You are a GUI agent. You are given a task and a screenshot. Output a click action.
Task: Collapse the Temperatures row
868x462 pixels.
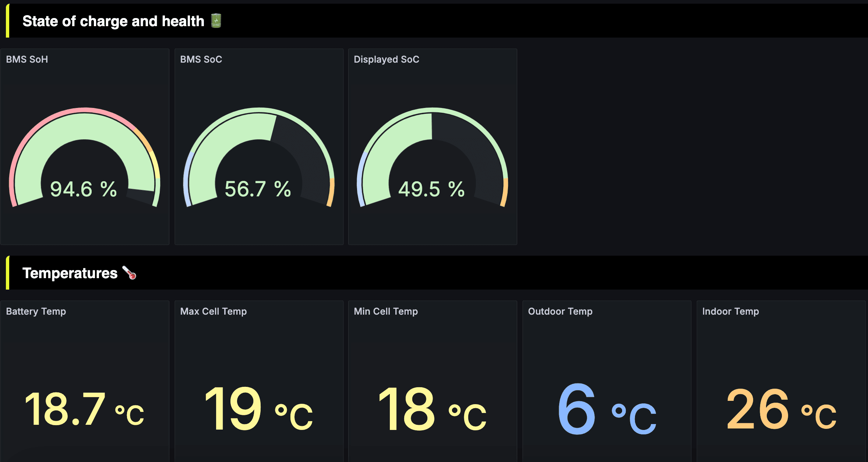coord(70,273)
